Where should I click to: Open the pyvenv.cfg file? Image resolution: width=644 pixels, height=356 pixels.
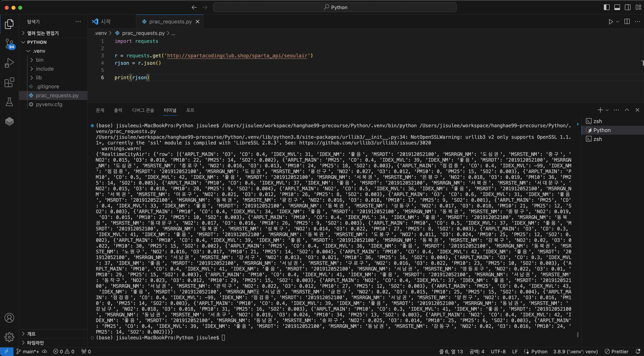(53, 104)
